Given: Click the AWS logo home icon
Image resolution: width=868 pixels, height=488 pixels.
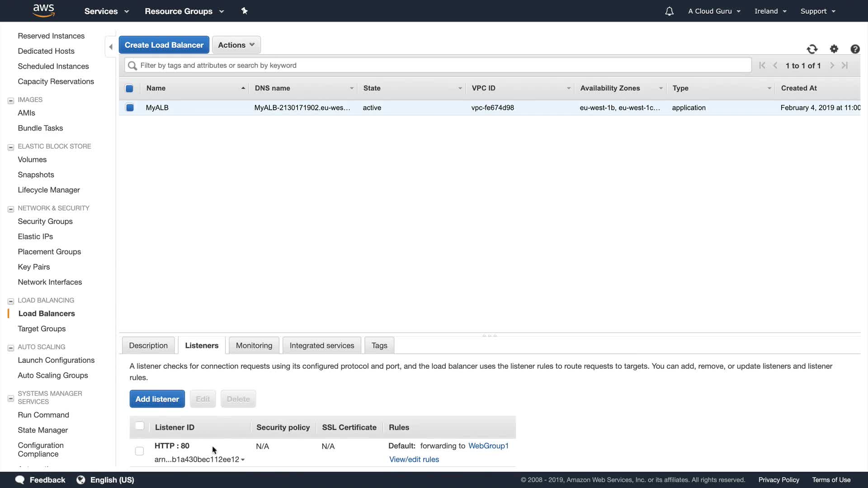Looking at the screenshot, I should click(43, 10).
